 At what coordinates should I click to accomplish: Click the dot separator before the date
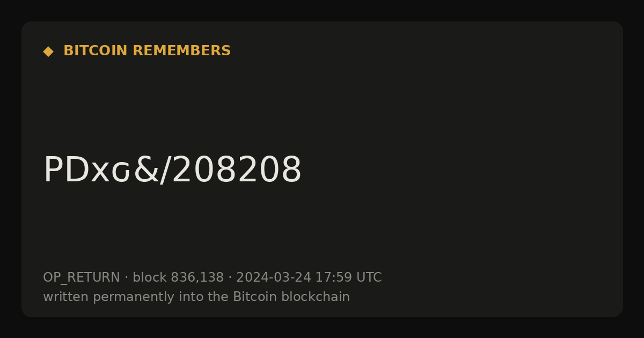pos(230,278)
